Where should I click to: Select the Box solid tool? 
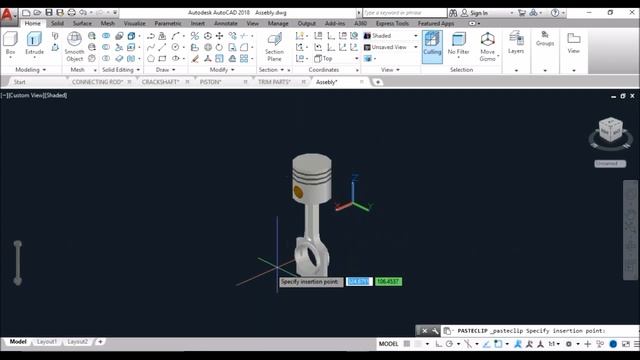[10, 43]
